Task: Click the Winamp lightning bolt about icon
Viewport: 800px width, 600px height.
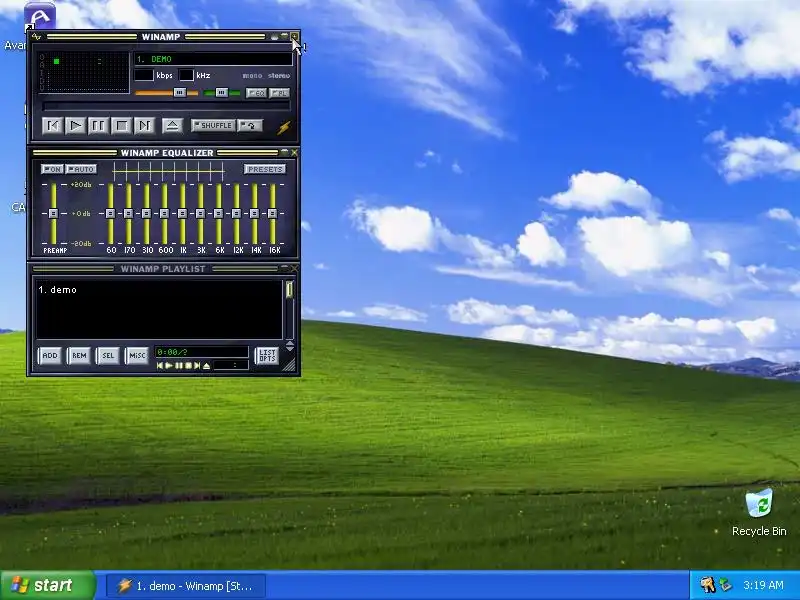Action: [283, 127]
